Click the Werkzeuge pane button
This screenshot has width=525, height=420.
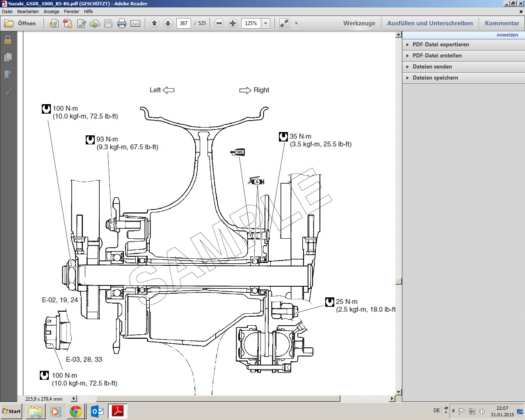tap(359, 23)
